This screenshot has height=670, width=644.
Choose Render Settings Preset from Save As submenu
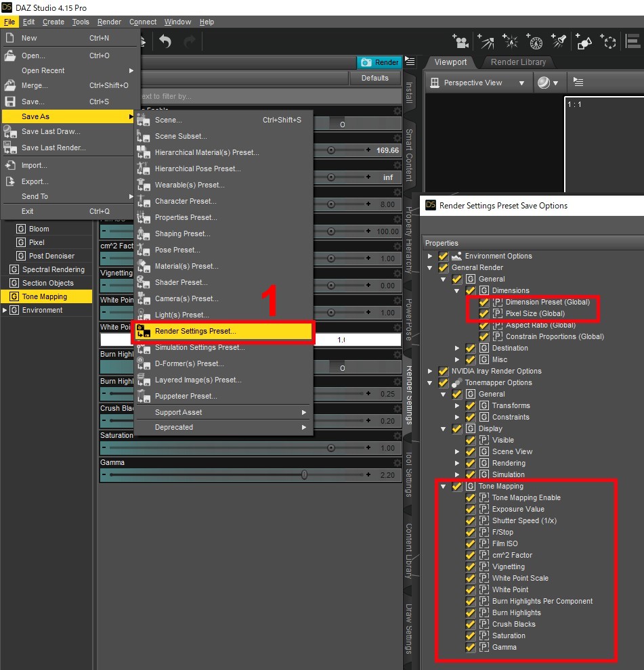(x=223, y=331)
